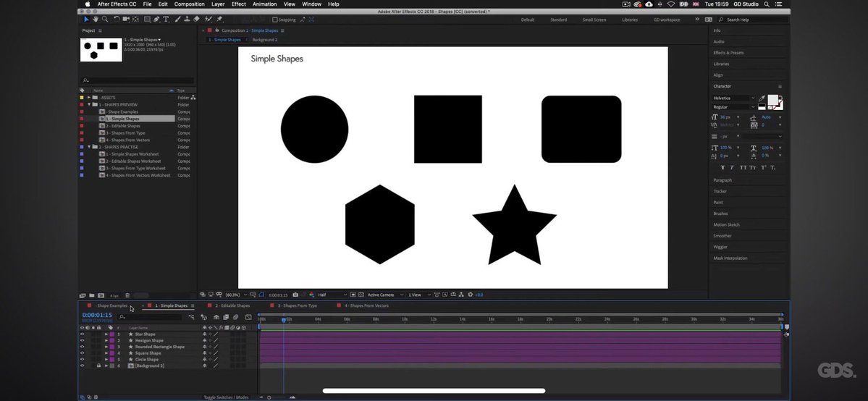Screen dimensions: 868x401
Task: Open the Helvetica font family dropdown
Action: (733, 98)
